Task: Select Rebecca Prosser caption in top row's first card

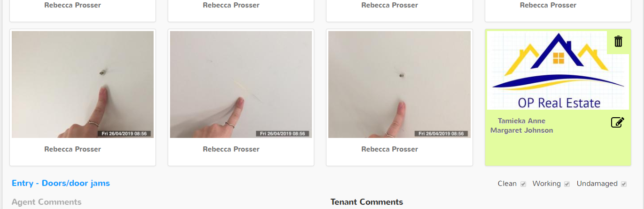Action: [73, 5]
